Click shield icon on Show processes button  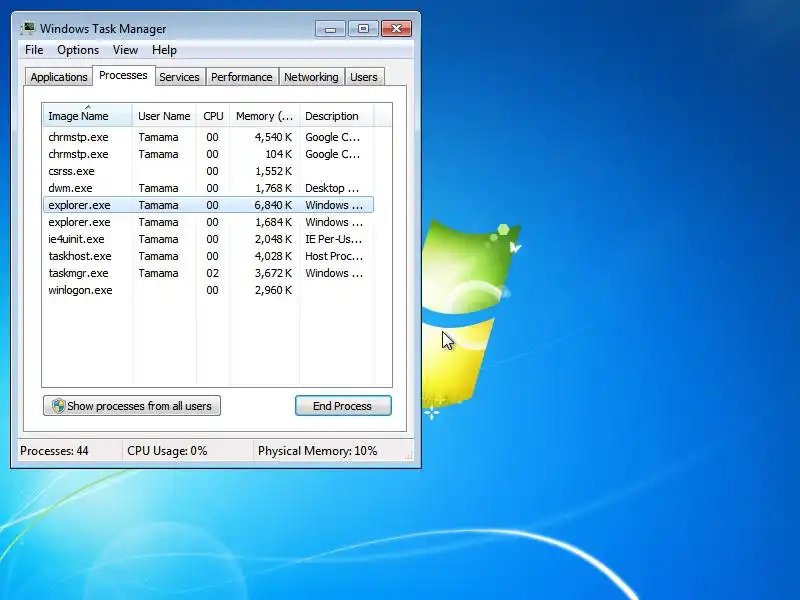59,406
